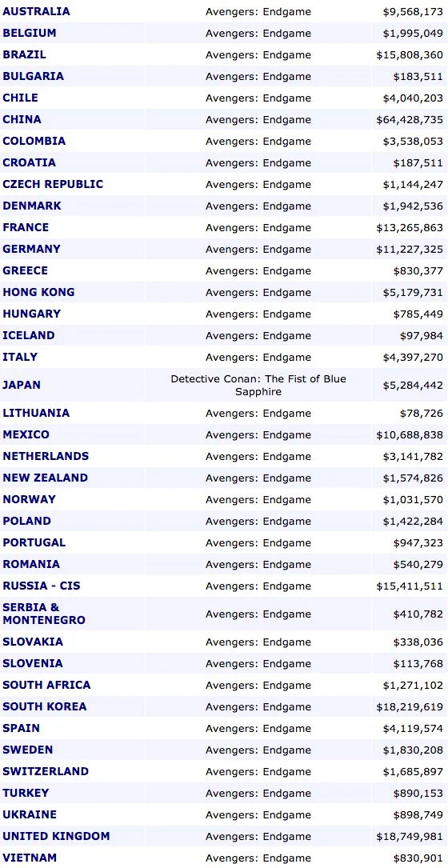Open the CHINA box office link

point(22,119)
